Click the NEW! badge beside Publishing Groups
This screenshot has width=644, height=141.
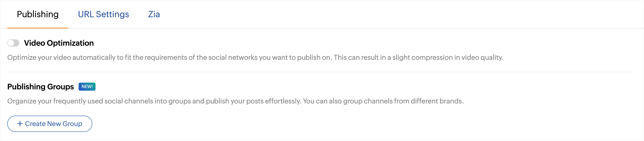pos(87,87)
